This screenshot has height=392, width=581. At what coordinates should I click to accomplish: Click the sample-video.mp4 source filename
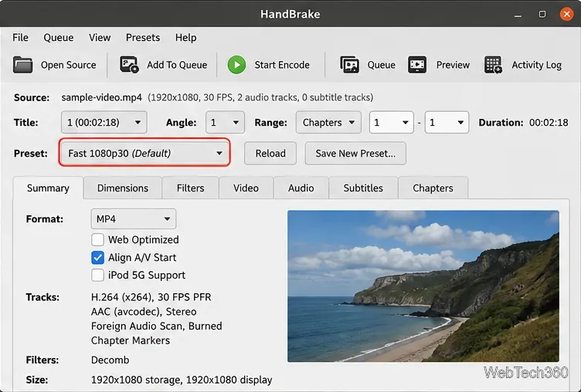click(101, 97)
